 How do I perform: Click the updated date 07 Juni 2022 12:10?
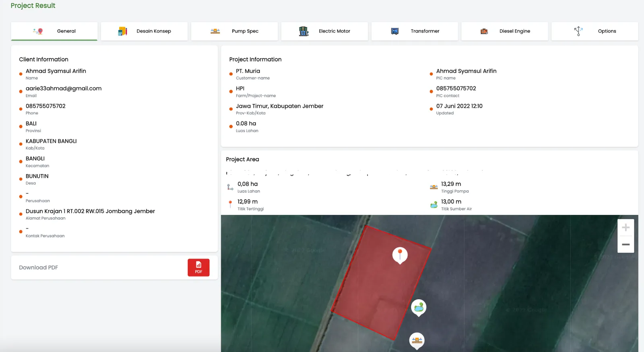point(459,106)
